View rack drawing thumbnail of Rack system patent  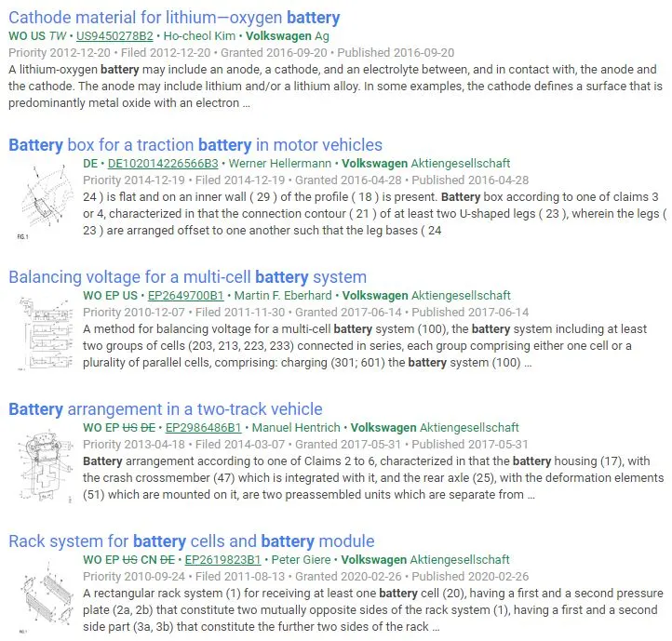(x=45, y=597)
